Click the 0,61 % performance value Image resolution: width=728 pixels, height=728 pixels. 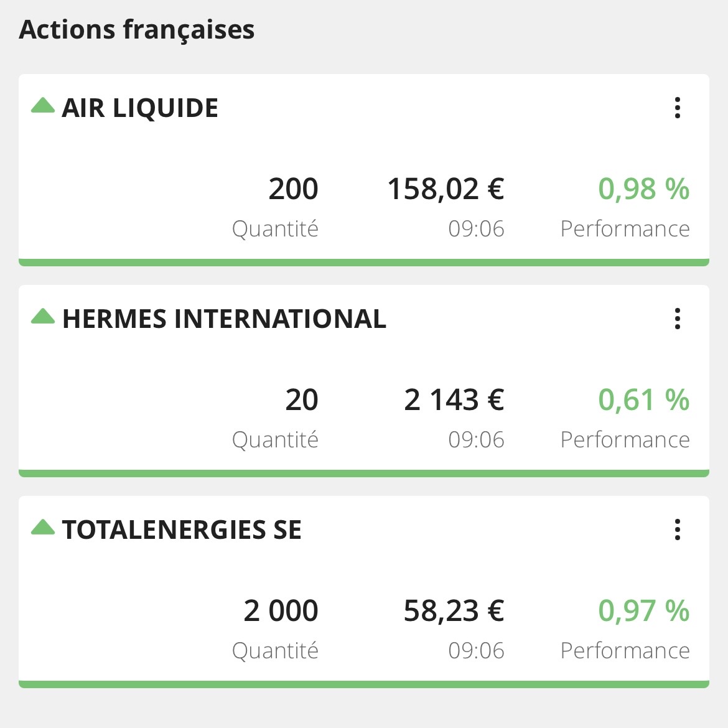point(643,400)
